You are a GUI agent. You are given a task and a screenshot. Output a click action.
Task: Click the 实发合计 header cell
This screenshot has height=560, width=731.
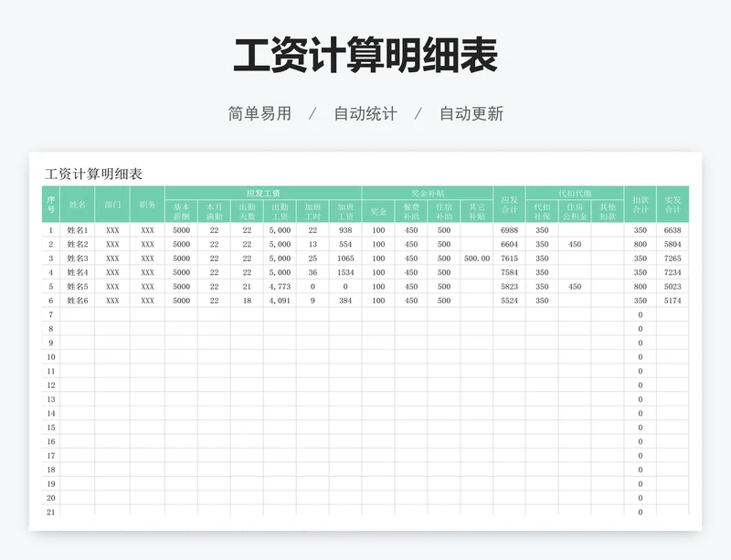673,205
